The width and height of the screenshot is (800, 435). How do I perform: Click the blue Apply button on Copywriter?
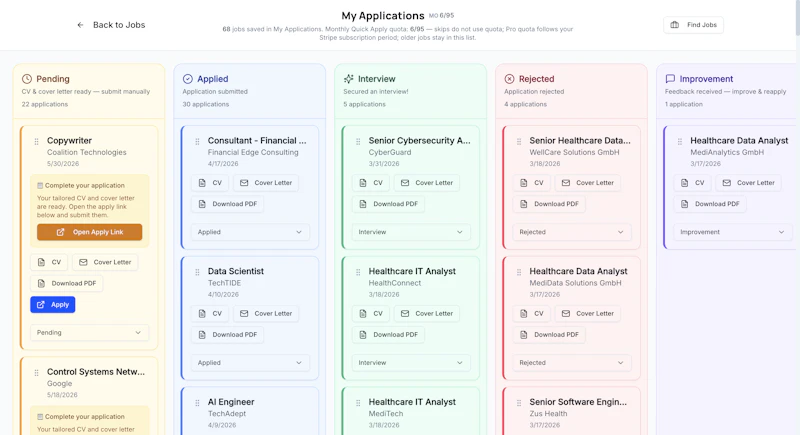coord(53,304)
